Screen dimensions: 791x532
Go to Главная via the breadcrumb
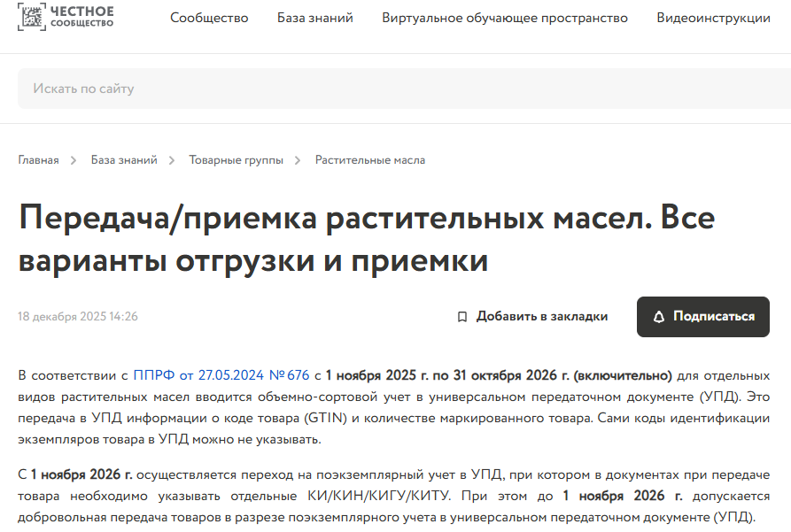click(x=38, y=160)
